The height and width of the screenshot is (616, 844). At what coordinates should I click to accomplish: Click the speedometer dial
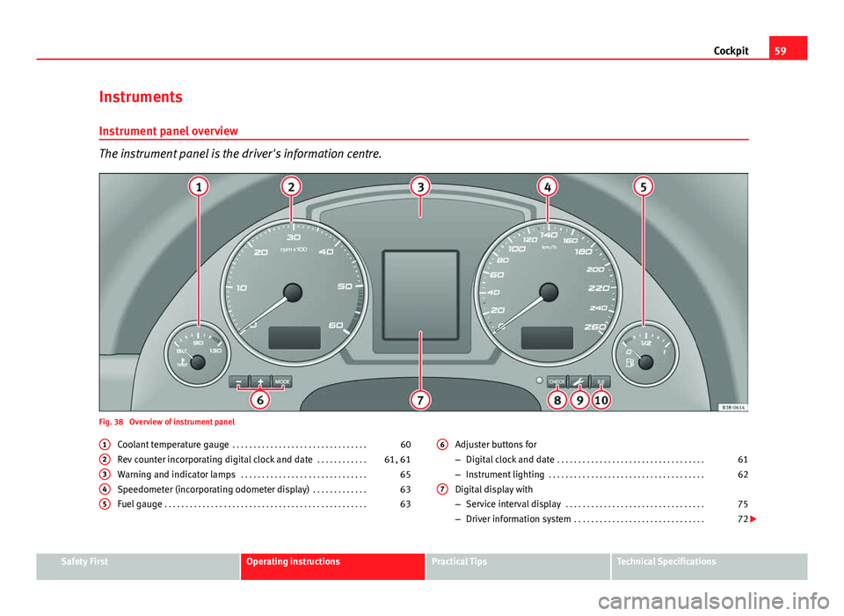(x=548, y=294)
